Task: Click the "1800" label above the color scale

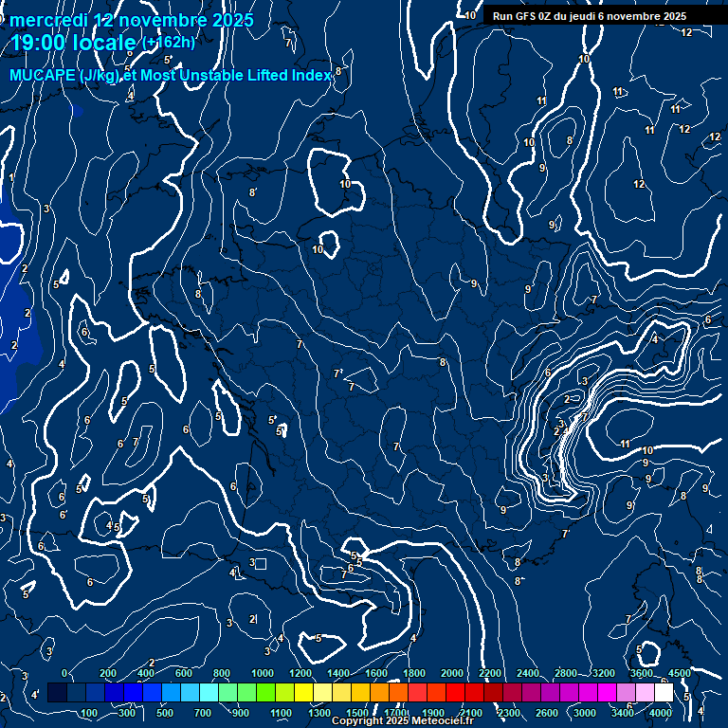Action: pos(414,673)
